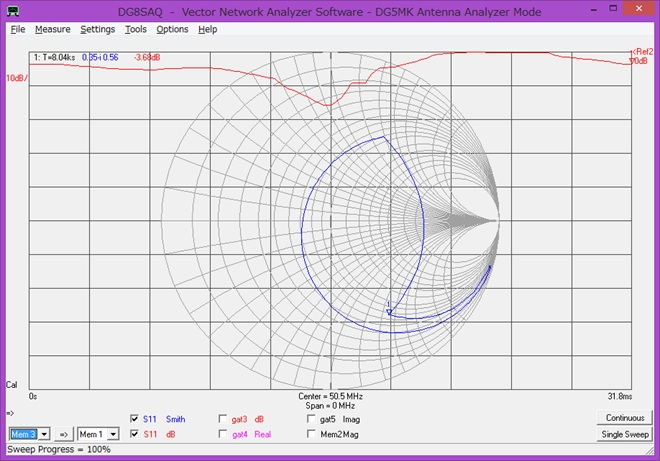Screen dimensions: 660x461
Task: Click the VNWA application icon in title bar
Action: [x=12, y=10]
